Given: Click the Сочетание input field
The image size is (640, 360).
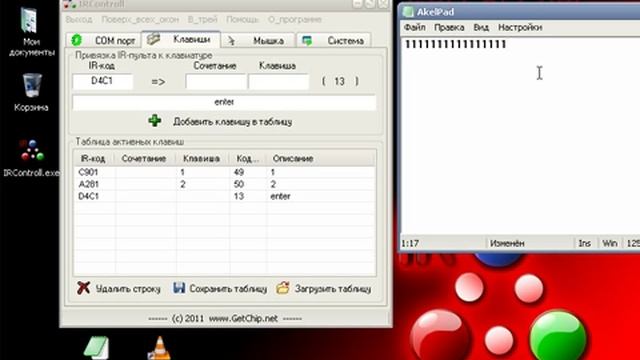Looking at the screenshot, I should tap(216, 81).
